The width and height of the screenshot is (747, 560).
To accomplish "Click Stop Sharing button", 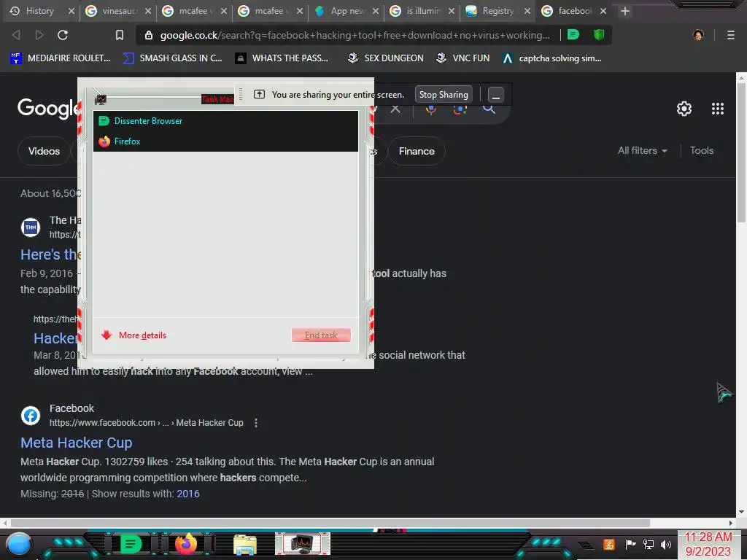I will pyautogui.click(x=444, y=94).
